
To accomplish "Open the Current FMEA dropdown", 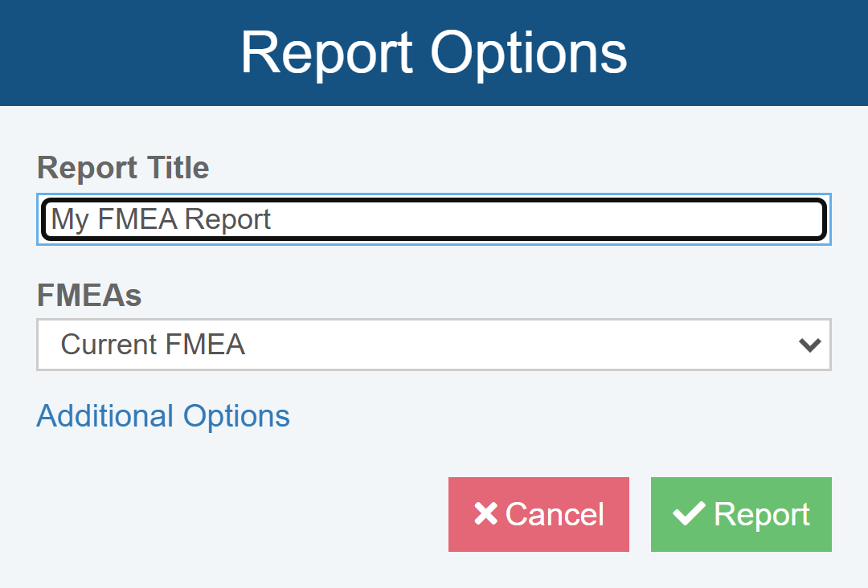I will 434,345.
